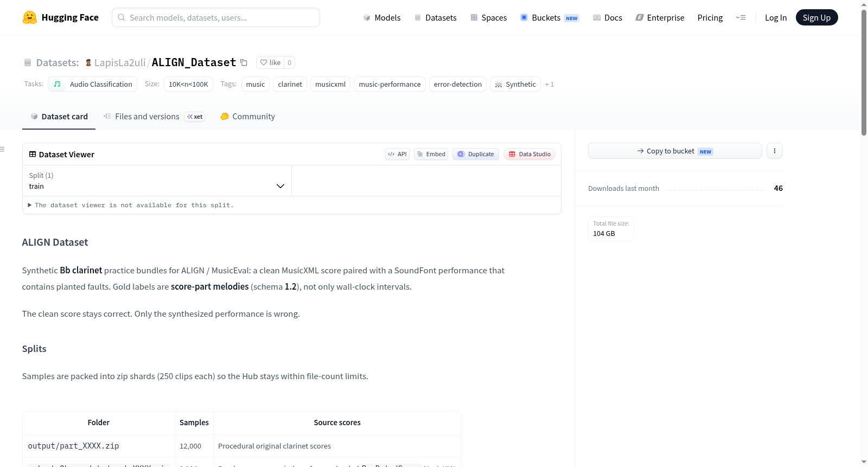The width and height of the screenshot is (868, 467).
Task: Click the xet storage badge
Action: 195,117
